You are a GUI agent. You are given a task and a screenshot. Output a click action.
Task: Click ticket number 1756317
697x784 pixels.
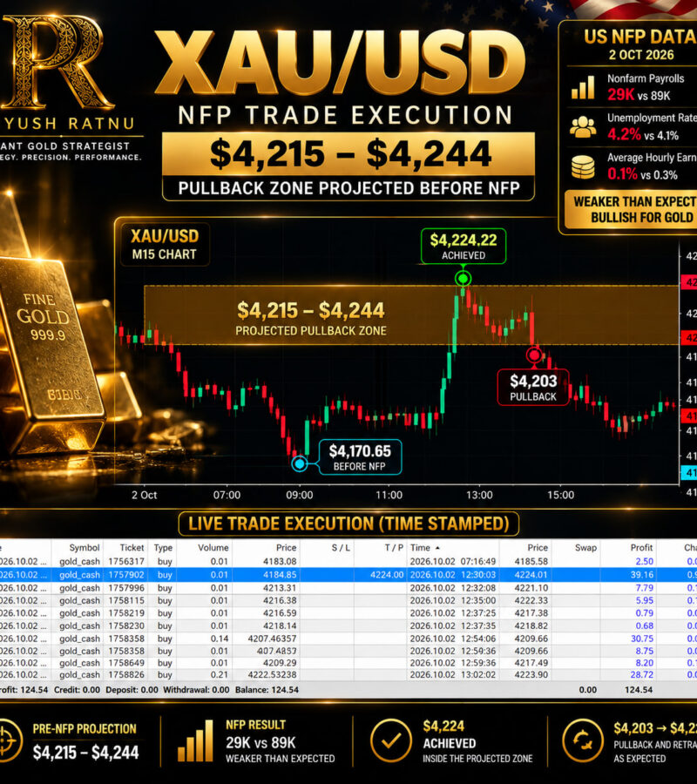pos(126,562)
